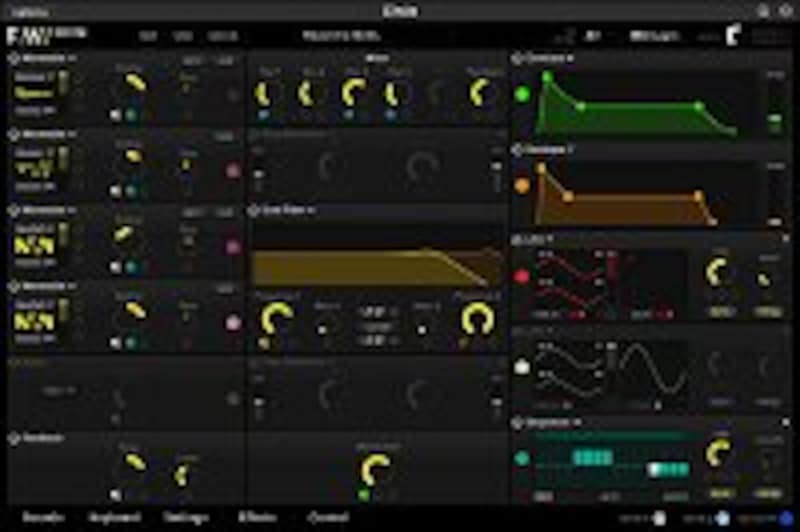Open the green Envelope module type dropdown
The image size is (800, 532).
[x=550, y=59]
